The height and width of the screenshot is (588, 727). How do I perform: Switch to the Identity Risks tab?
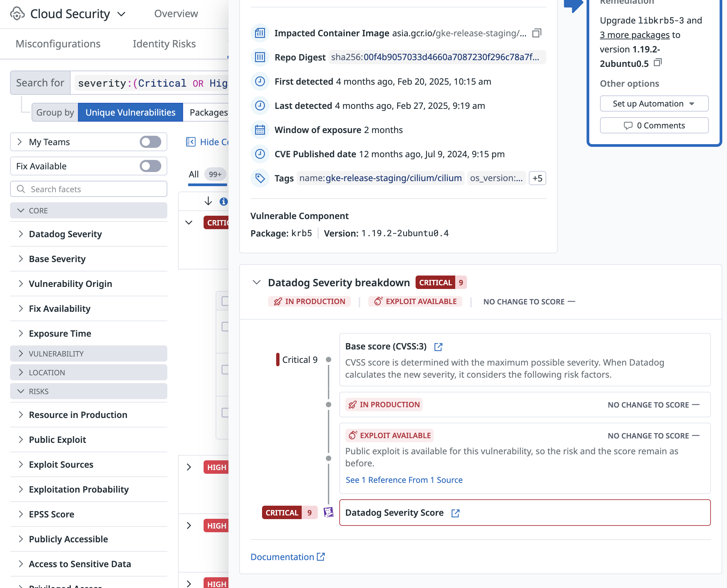pos(164,44)
